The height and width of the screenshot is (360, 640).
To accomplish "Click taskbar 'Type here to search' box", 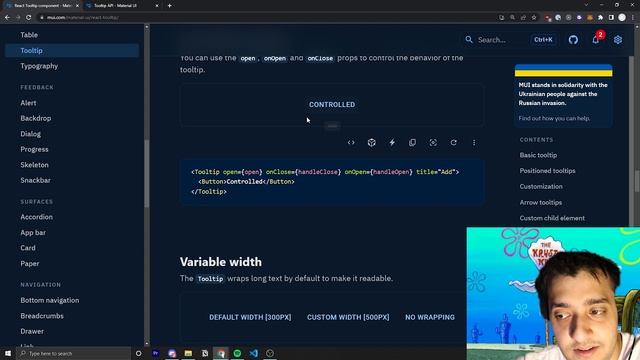I will pos(73,353).
